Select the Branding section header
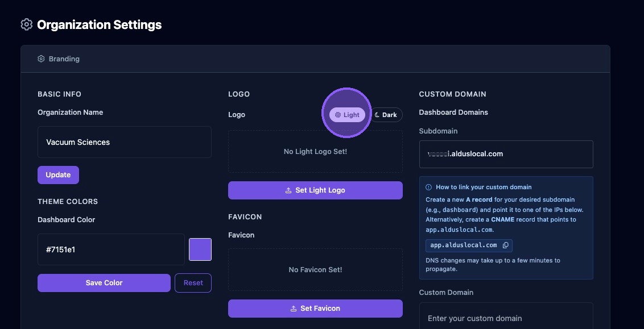 tap(315, 59)
